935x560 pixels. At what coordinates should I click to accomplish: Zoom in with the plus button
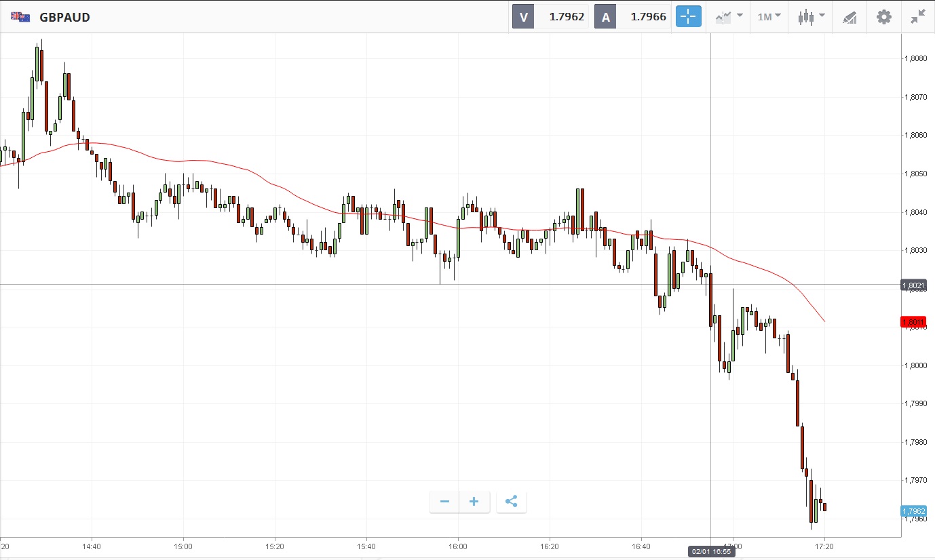474,502
